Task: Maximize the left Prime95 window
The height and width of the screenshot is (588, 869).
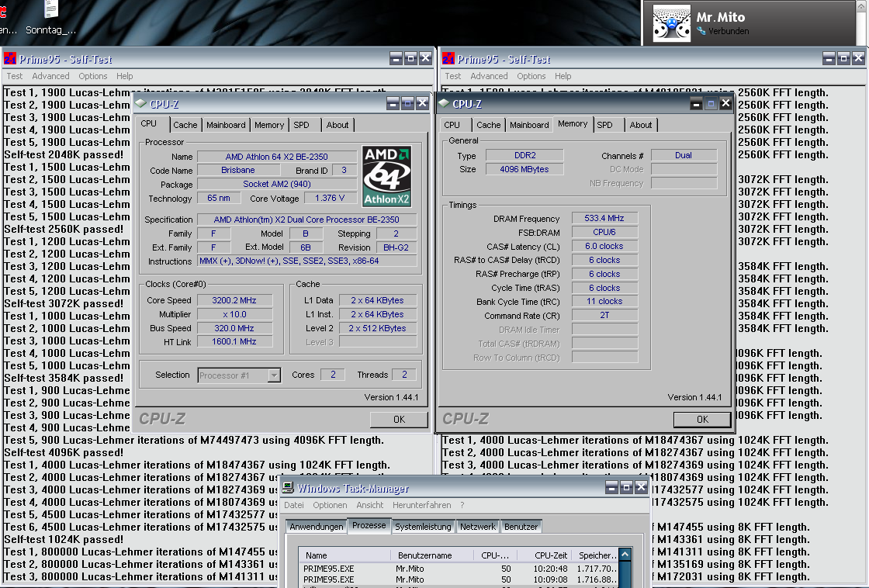Action: tap(410, 58)
